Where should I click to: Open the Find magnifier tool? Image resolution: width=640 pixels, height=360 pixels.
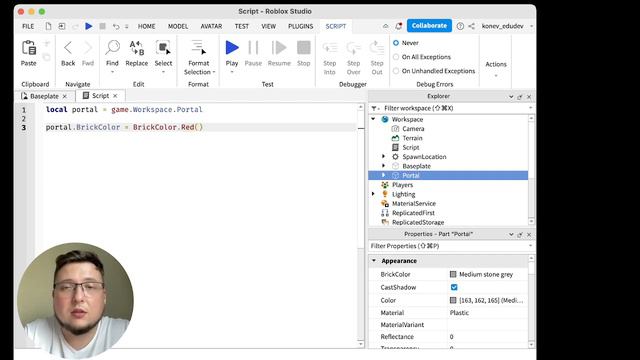pos(112,48)
